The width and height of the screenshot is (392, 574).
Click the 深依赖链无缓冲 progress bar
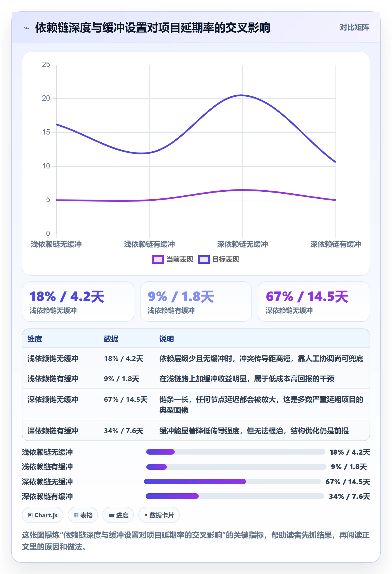(232, 482)
